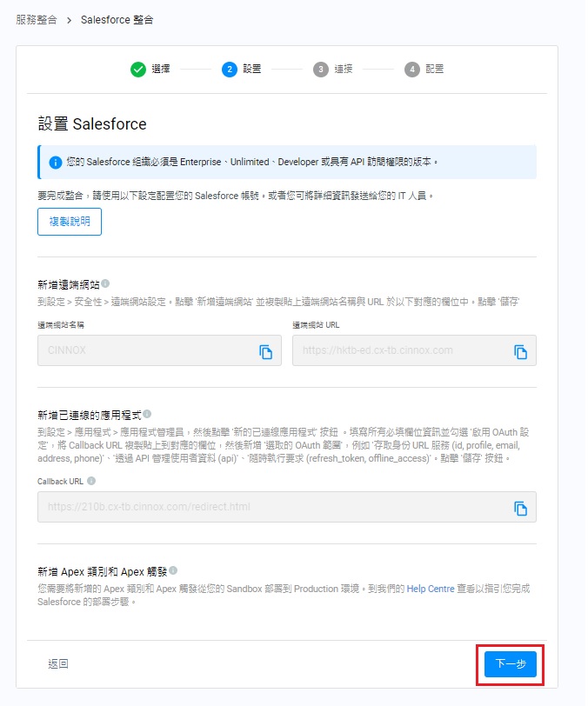The height and width of the screenshot is (706, 588).
Task: Click the Salesforce 整合 breadcrumb item
Action: point(117,20)
